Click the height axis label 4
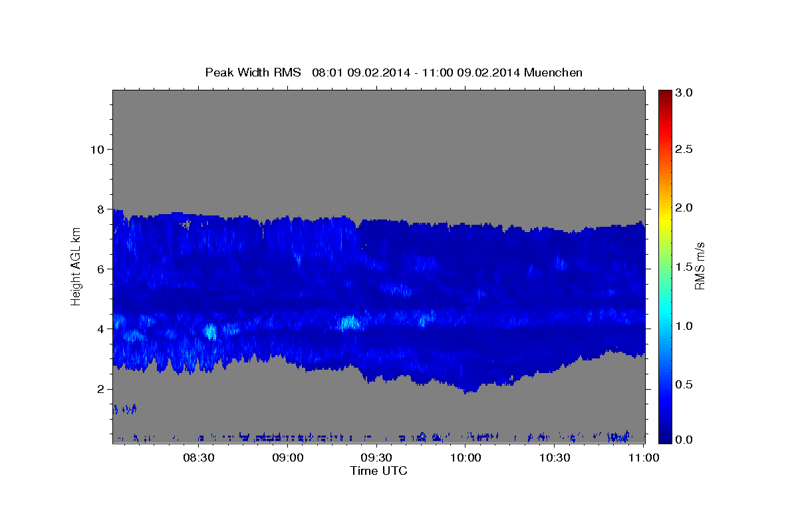 (x=101, y=329)
